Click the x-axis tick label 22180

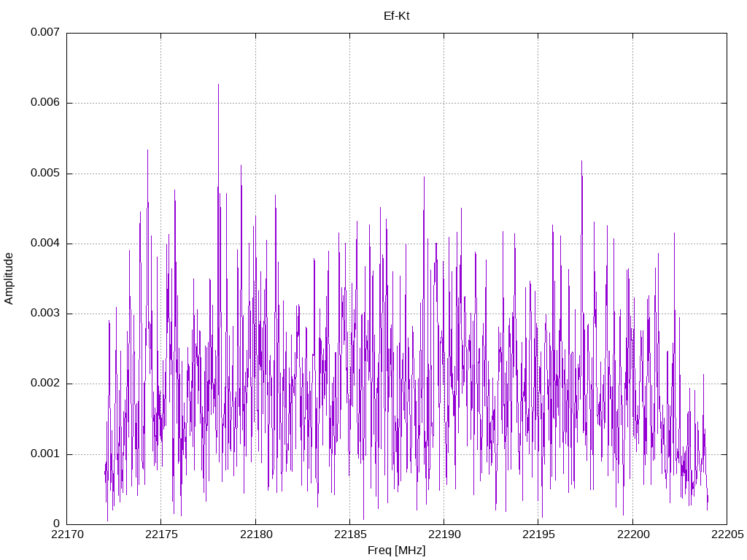point(256,534)
